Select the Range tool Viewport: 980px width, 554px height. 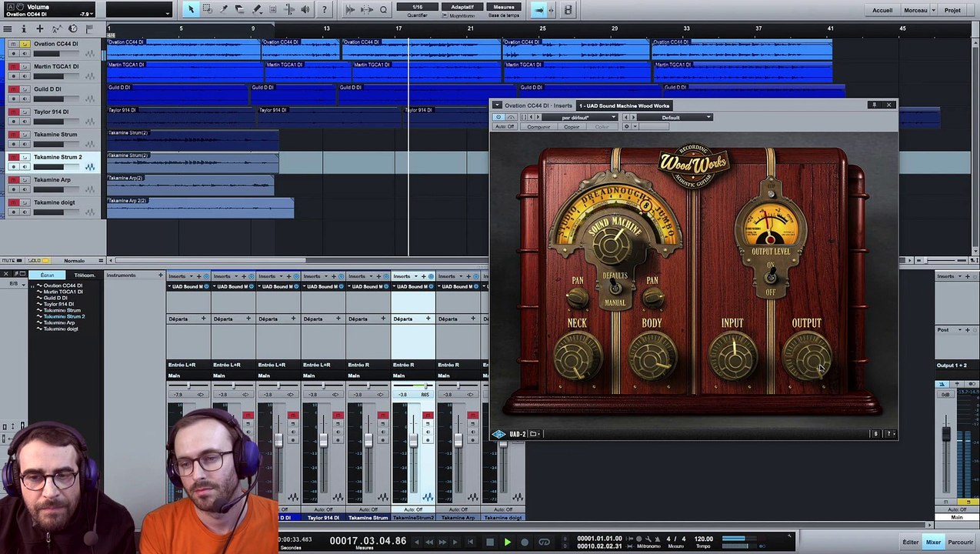pos(207,10)
